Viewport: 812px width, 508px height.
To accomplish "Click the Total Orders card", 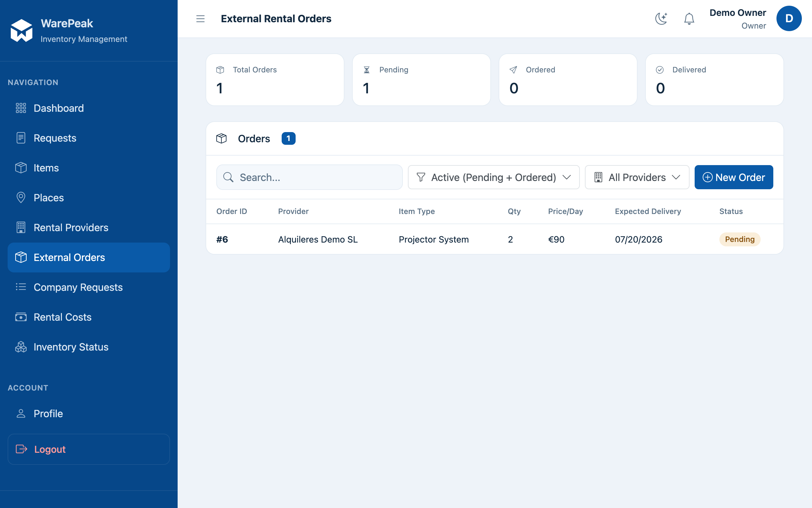I will [275, 80].
